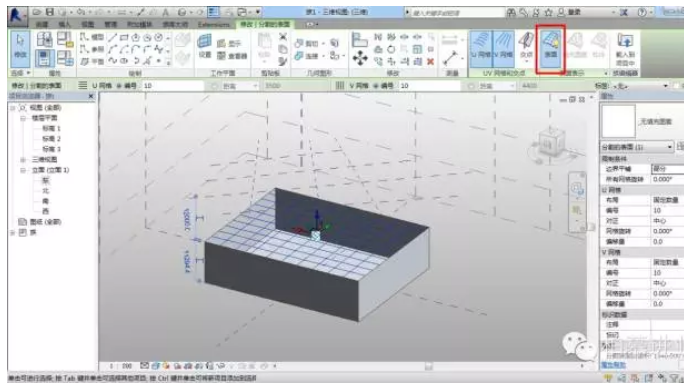
Task: Switch to the 修改 | 分割的表面 ribbon tab
Action: pyautogui.click(x=265, y=24)
